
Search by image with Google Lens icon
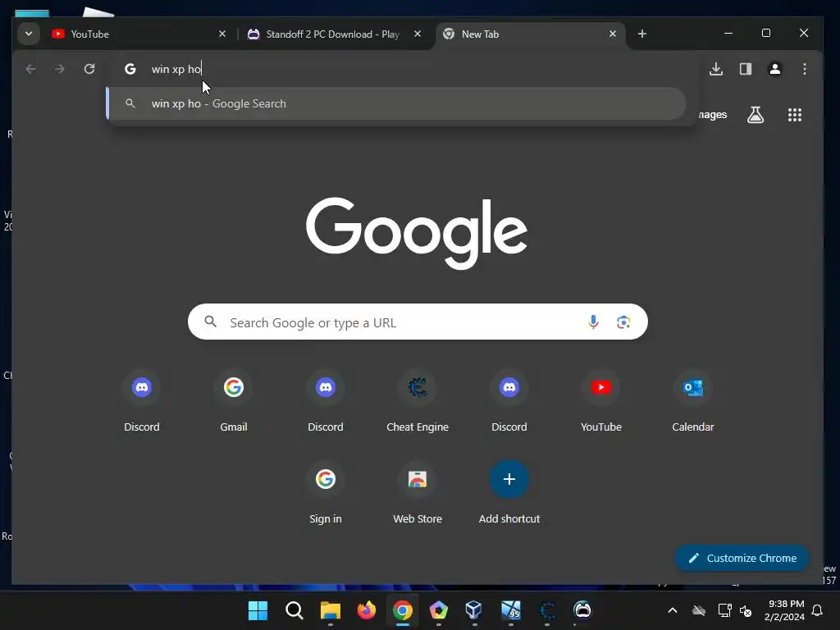point(623,322)
